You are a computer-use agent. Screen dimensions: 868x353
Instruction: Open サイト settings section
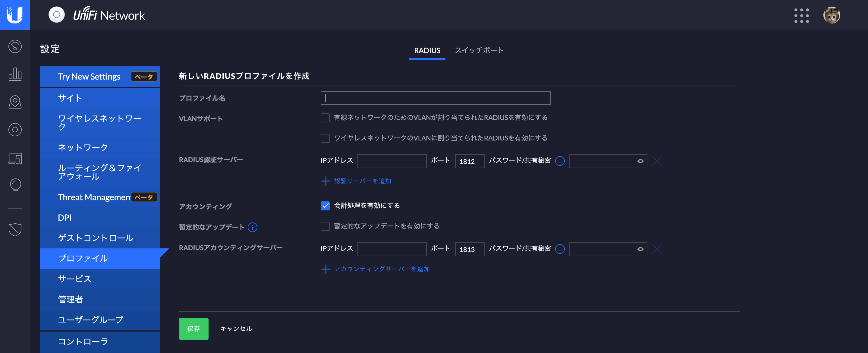pos(100,98)
